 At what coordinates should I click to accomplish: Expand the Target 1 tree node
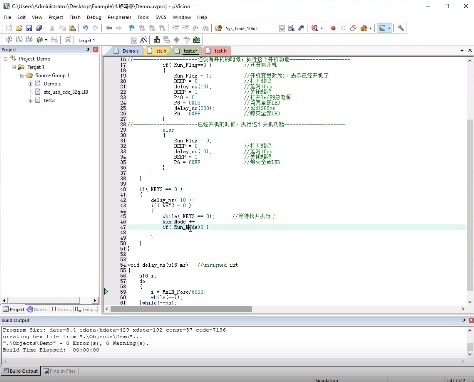(14, 67)
